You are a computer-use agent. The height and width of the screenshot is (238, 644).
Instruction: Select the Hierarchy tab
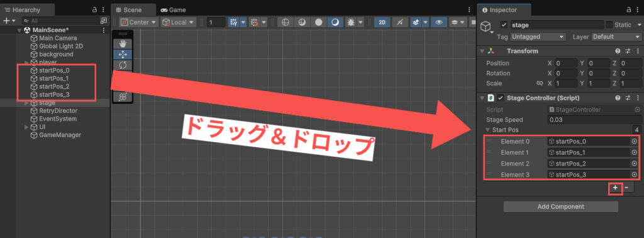click(26, 10)
